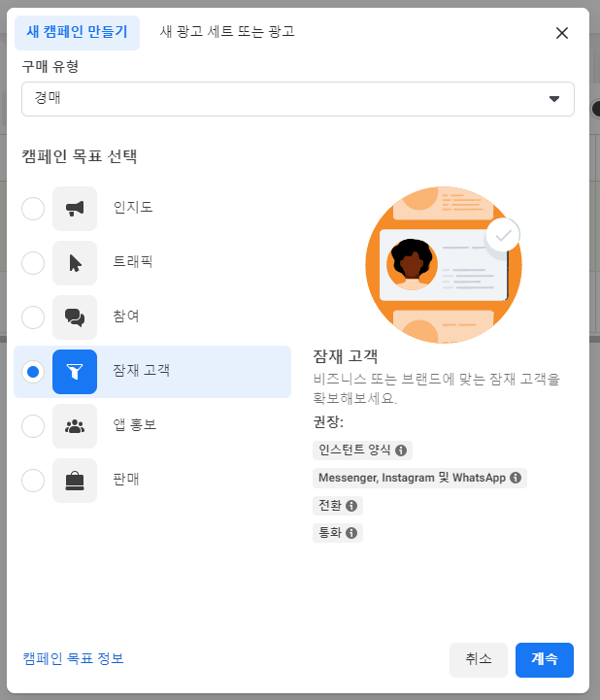Select the 인지도 megaphone icon
This screenshot has height=700, width=600.
tap(75, 209)
